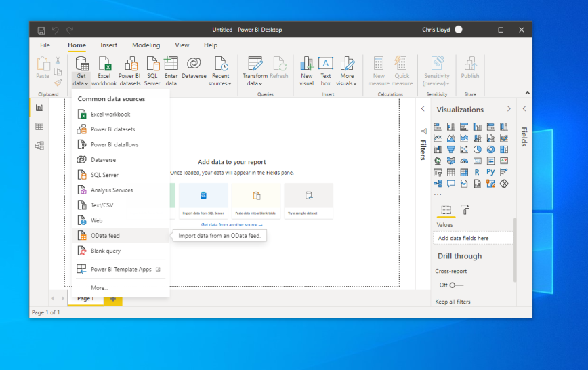Switch to the Format paint roller tab

465,210
